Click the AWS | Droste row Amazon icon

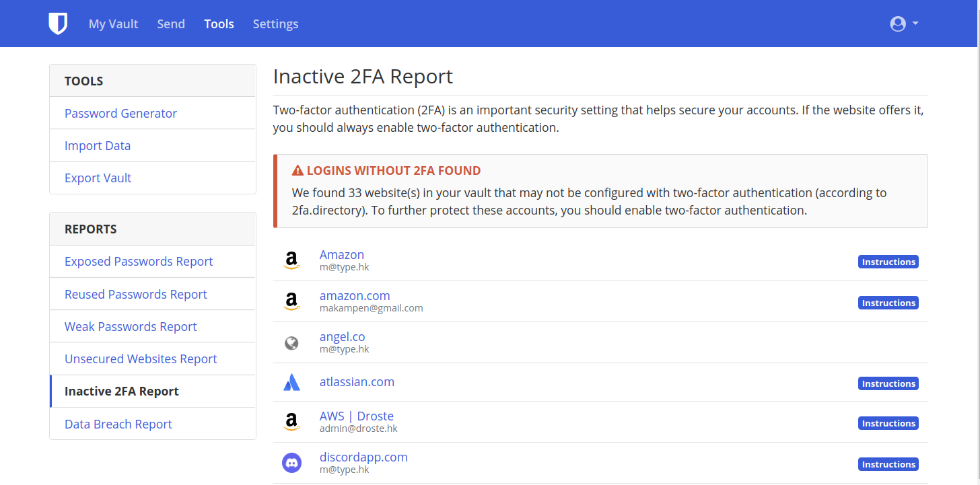click(291, 422)
